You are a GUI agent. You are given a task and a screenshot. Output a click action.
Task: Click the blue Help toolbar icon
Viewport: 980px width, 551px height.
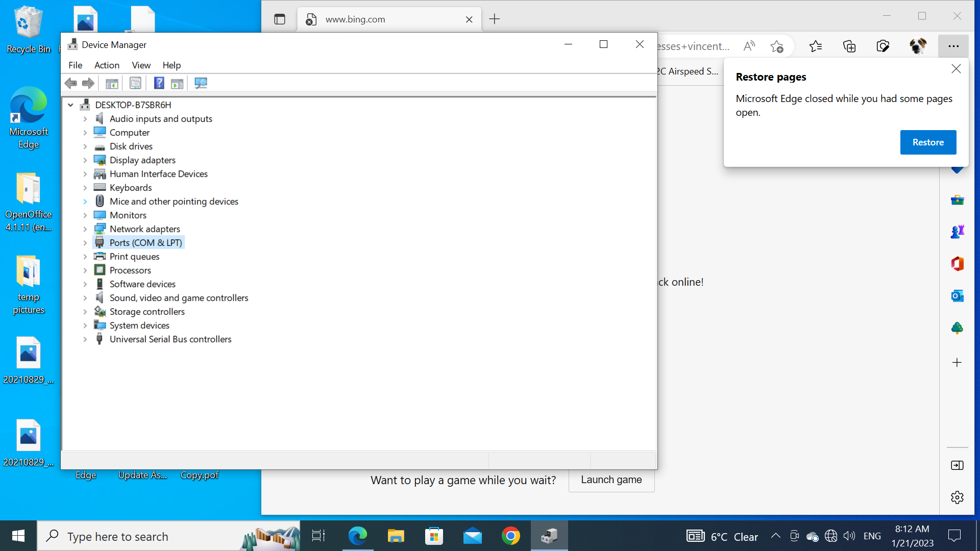[159, 83]
